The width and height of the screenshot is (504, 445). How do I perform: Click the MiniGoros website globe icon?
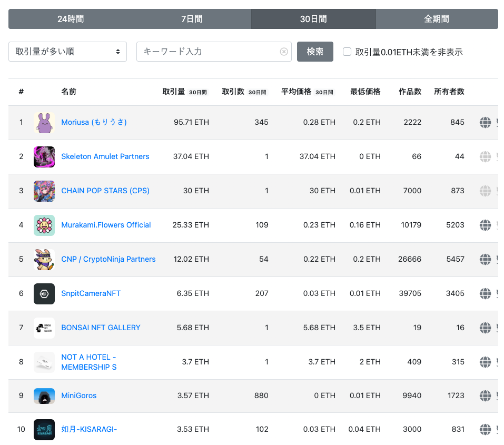click(485, 396)
